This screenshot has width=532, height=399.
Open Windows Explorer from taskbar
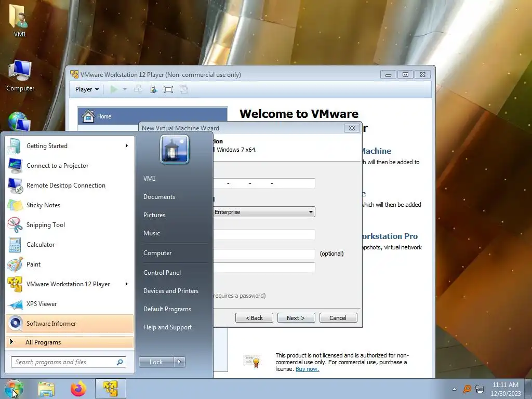pos(46,389)
